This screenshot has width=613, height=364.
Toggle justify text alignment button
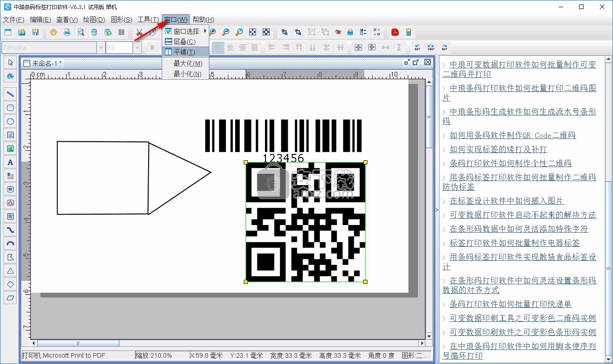pos(255,48)
